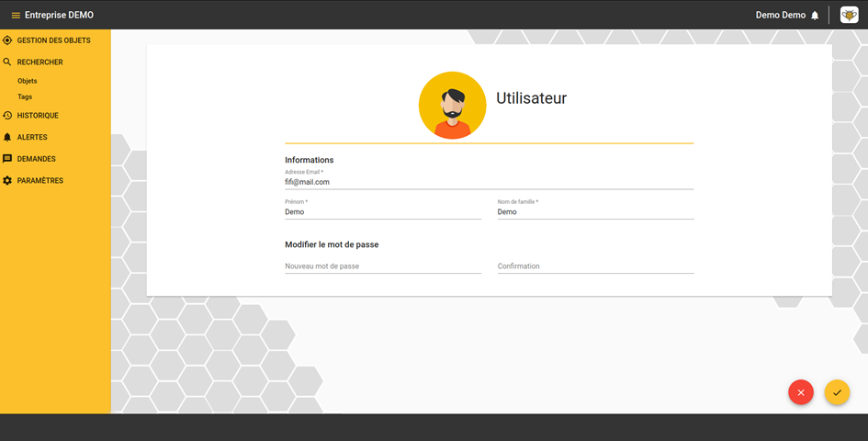Click the Historique clock icon

tap(7, 115)
